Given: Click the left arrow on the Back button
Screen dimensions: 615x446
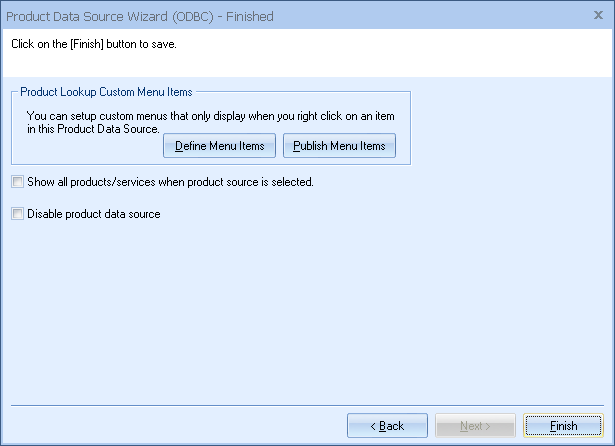Looking at the screenshot, I should coord(373,426).
